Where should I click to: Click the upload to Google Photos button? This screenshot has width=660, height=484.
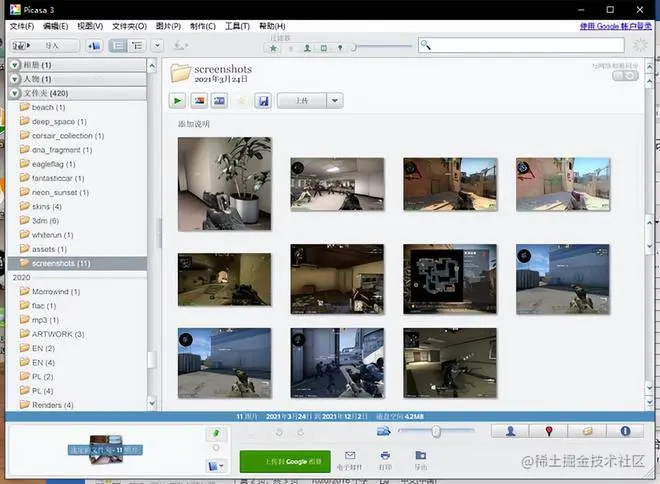(x=285, y=461)
